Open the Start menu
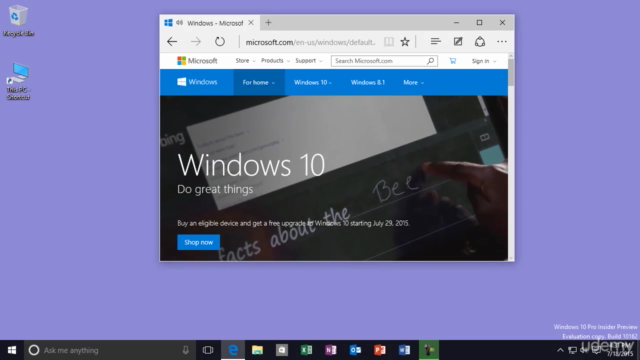 tap(12, 350)
